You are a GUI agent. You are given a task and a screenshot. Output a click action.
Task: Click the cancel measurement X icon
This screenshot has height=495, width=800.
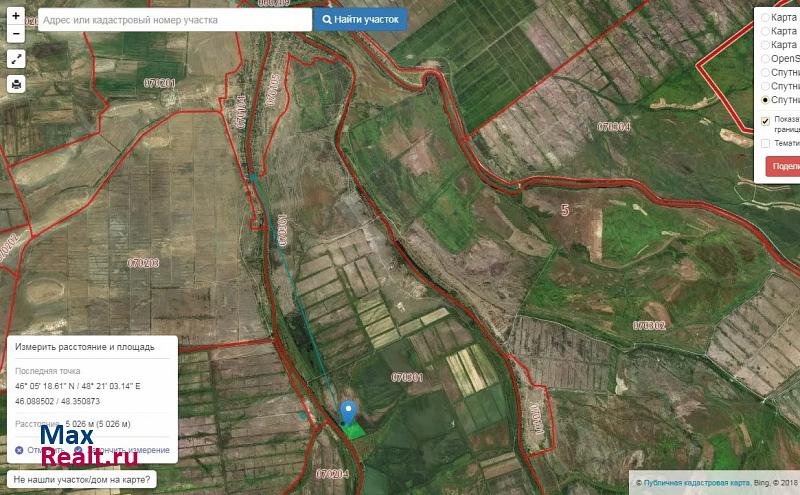point(19,450)
